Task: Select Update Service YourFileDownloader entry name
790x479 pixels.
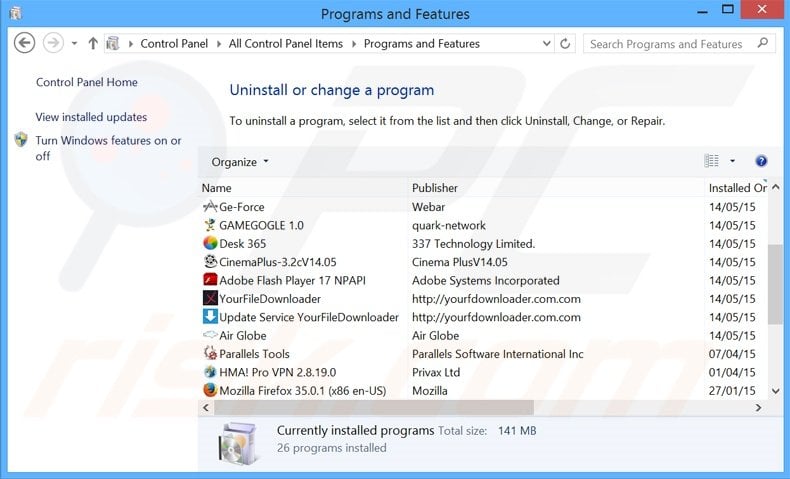Action: [309, 317]
